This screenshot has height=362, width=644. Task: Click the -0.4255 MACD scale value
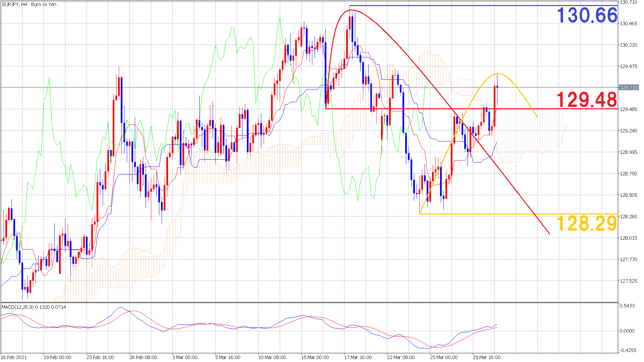628,351
